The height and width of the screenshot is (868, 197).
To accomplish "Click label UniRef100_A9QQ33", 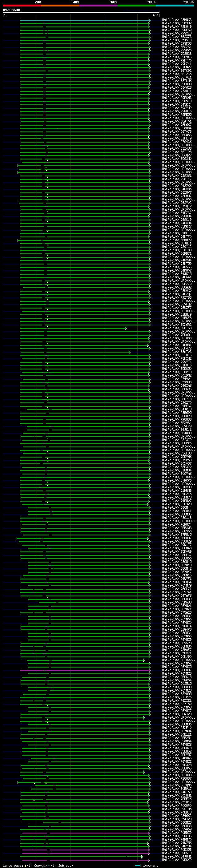I will coord(177,419).
